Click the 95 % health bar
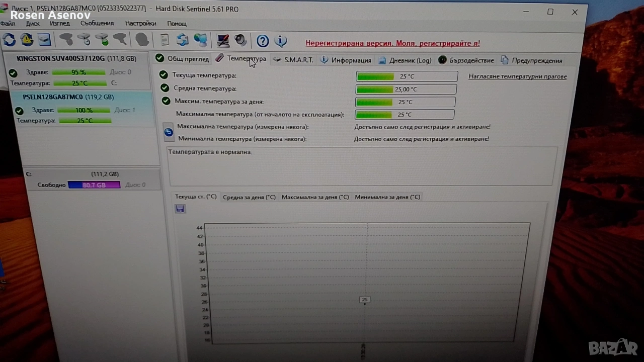644x362 pixels. (78, 72)
